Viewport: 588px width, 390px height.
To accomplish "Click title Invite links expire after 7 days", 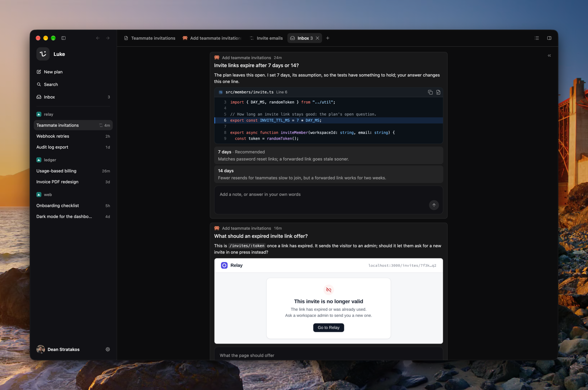I will tap(256, 65).
